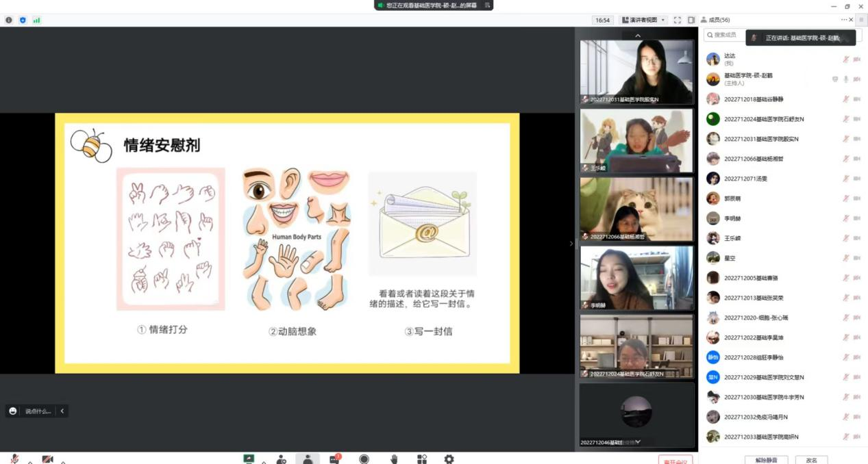Click the 改名 rename button
The image size is (868, 464).
coord(811,460)
